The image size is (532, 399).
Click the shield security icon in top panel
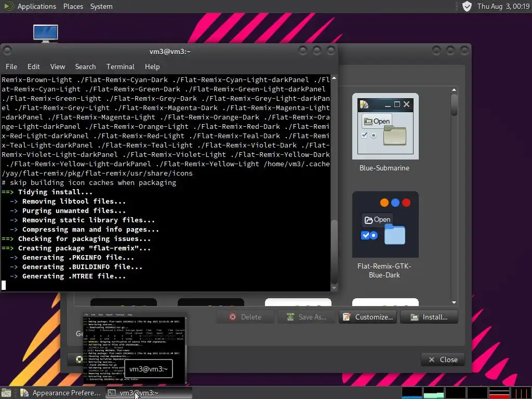click(x=467, y=6)
